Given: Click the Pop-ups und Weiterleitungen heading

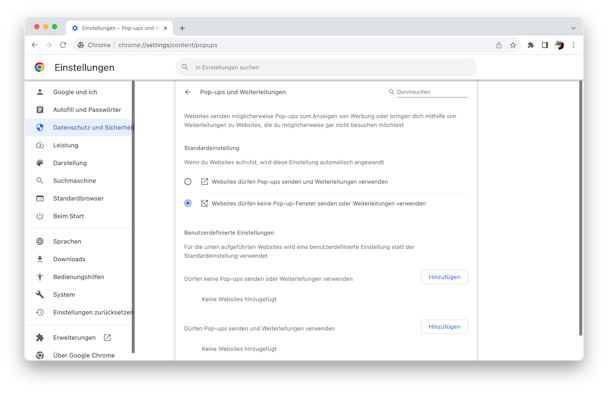Looking at the screenshot, I should click(x=243, y=92).
